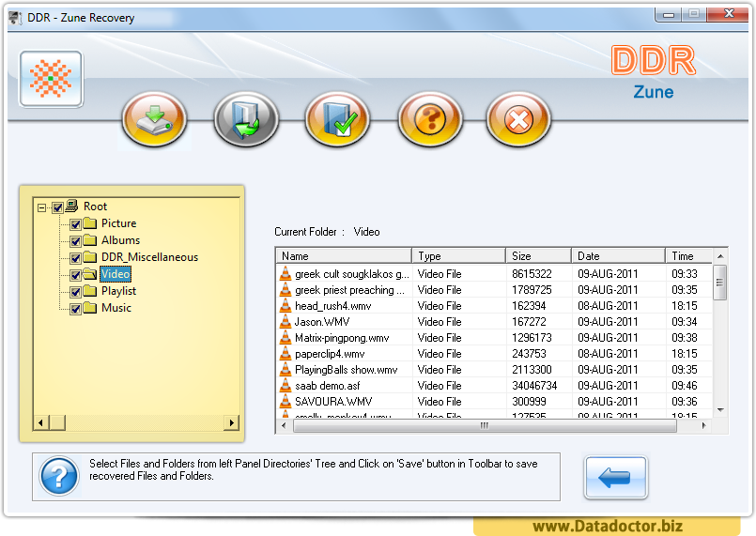756x536 pixels.
Task: Select the head_rush4.wmv file name
Action: [332, 306]
